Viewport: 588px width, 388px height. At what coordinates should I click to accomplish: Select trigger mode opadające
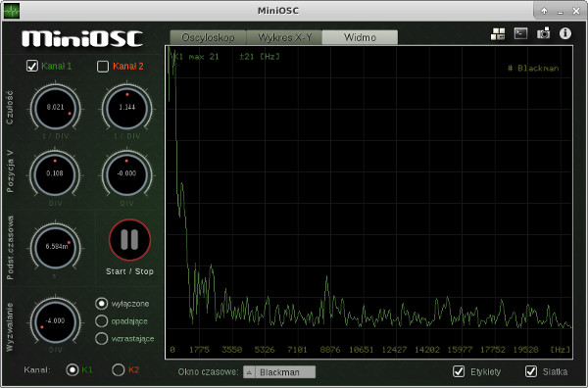(x=101, y=321)
